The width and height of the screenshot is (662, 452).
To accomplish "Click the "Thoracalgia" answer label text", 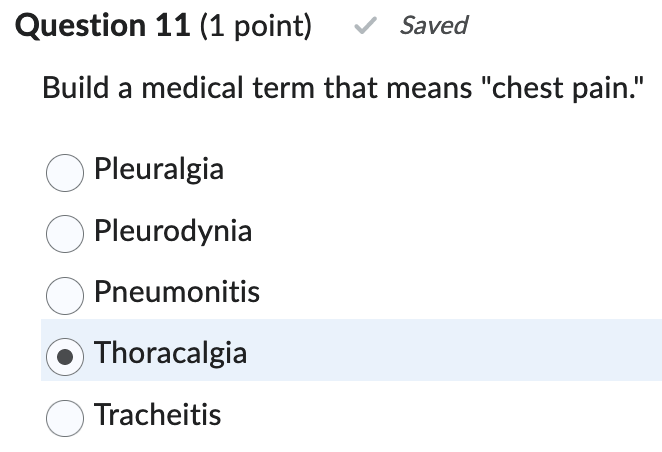I will [170, 353].
